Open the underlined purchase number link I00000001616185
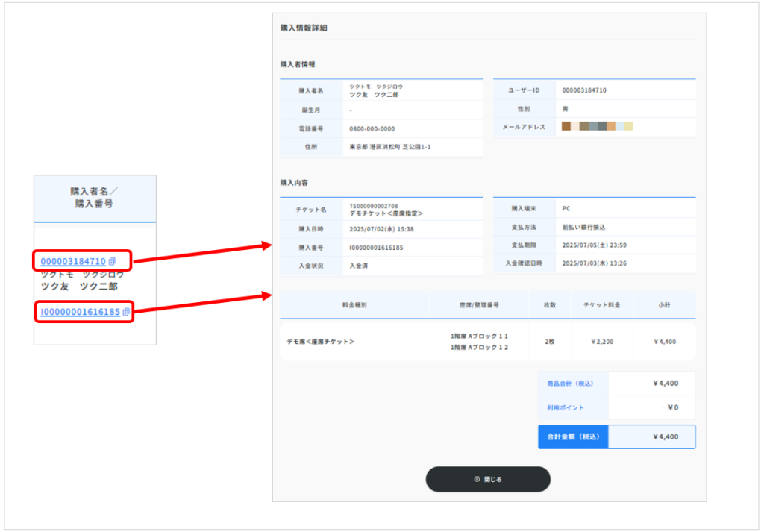 click(80, 311)
